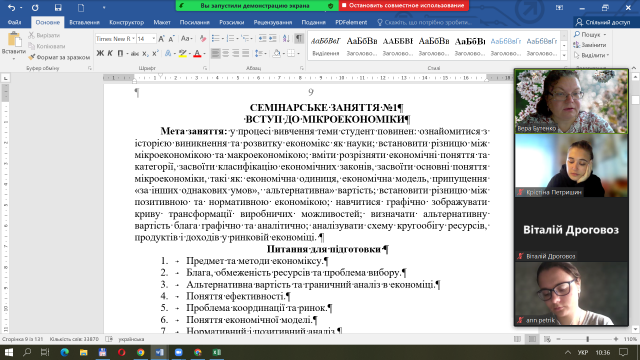Click the zoom slider handle in the status bar

click(x=588, y=339)
